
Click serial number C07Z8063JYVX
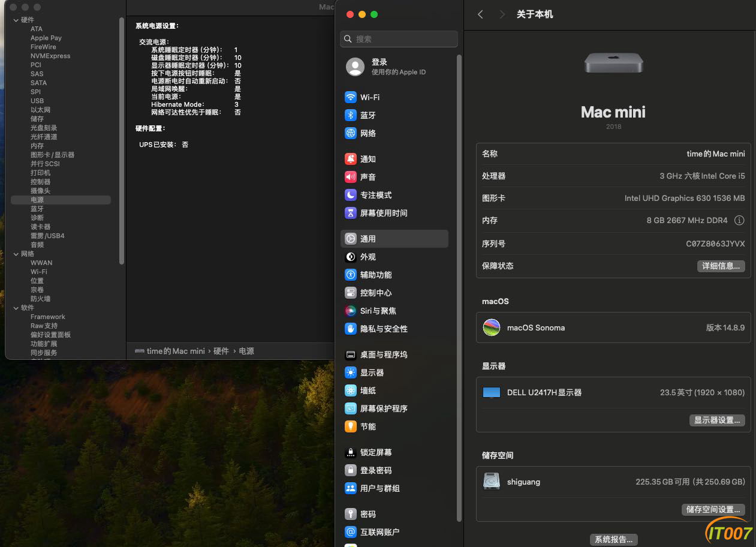click(x=715, y=244)
